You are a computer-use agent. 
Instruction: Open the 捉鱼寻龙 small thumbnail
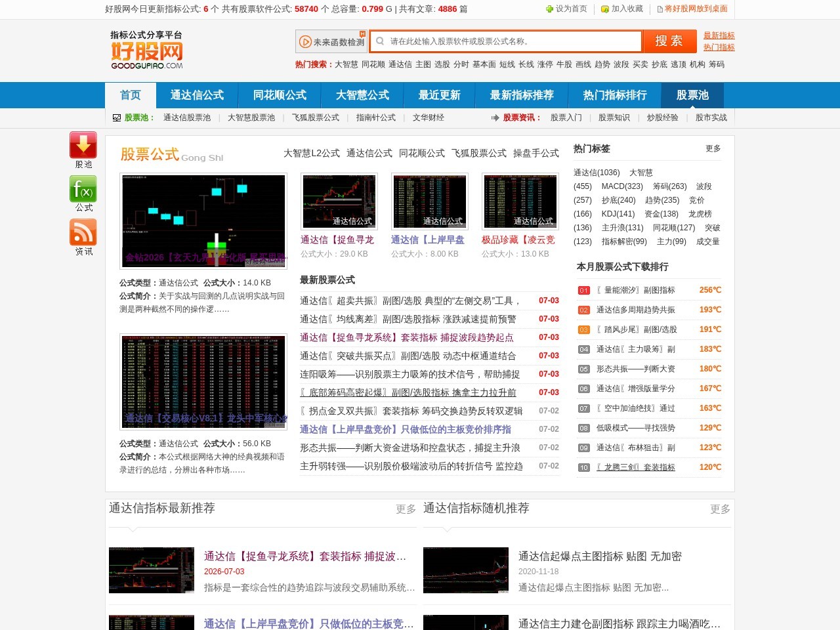339,201
